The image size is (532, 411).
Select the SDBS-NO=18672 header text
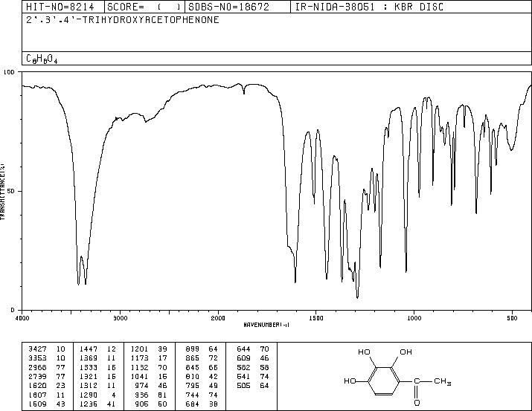(228, 7)
